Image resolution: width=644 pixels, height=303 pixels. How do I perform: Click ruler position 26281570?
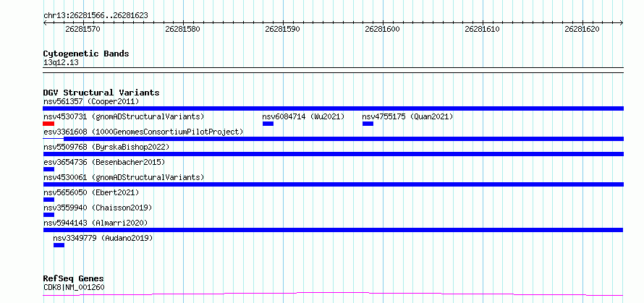tap(82, 29)
